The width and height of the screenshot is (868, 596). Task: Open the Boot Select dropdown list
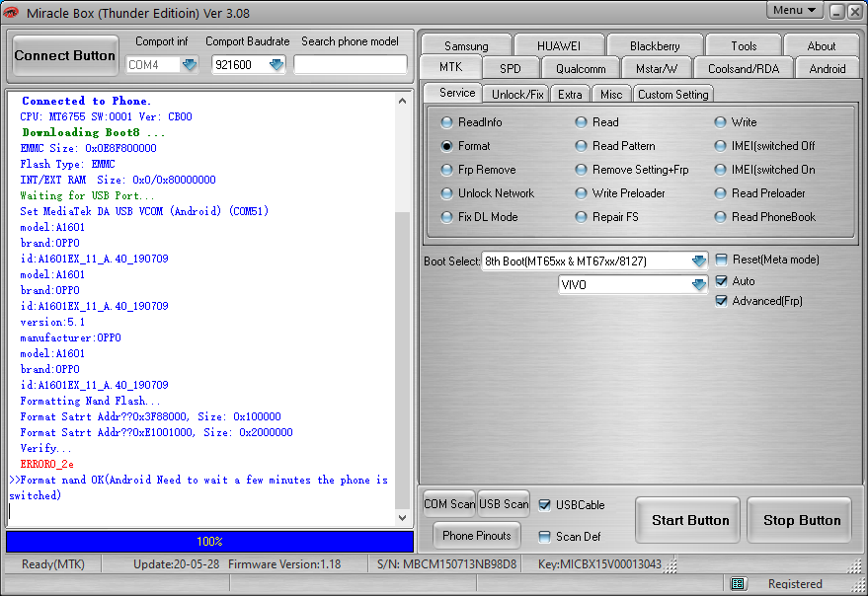[x=698, y=261]
